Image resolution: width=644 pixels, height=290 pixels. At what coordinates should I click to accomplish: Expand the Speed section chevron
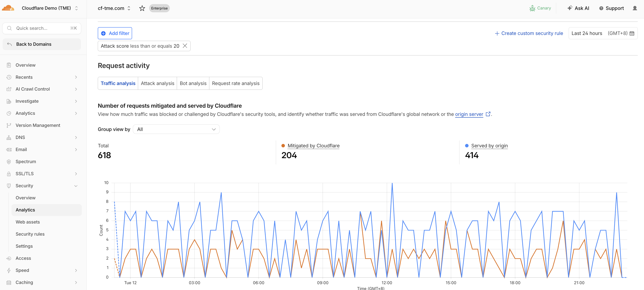click(76, 270)
